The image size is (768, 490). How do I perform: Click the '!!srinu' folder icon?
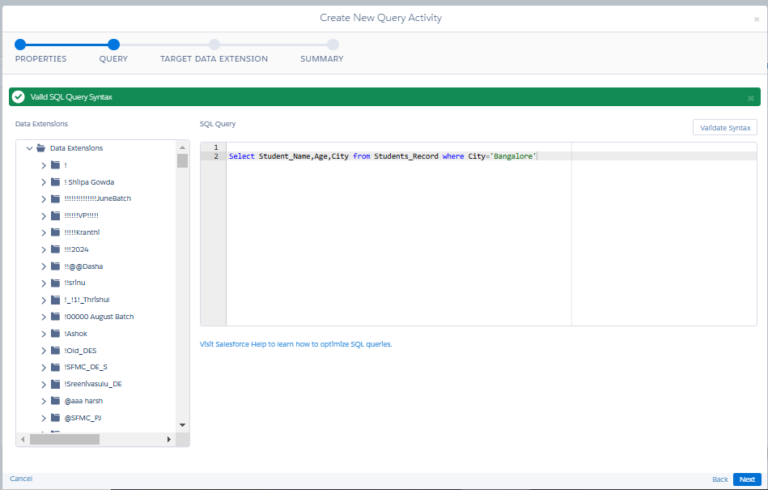click(55, 282)
